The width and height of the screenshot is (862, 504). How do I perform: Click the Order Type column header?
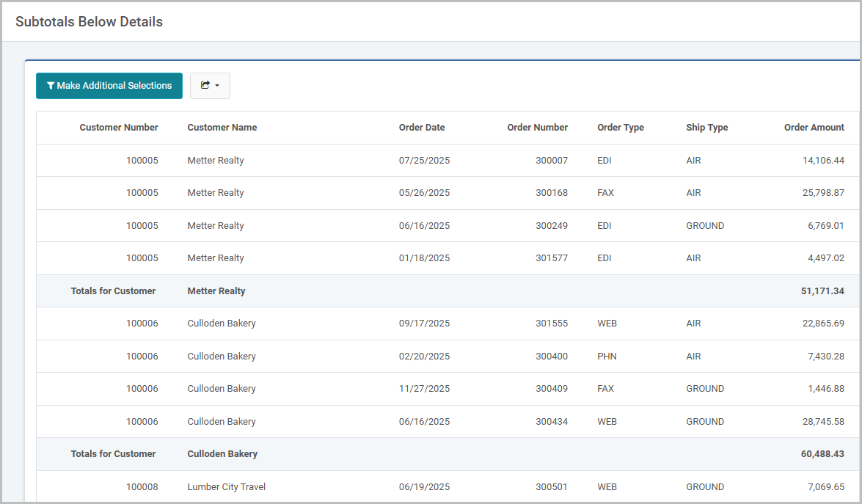(621, 128)
